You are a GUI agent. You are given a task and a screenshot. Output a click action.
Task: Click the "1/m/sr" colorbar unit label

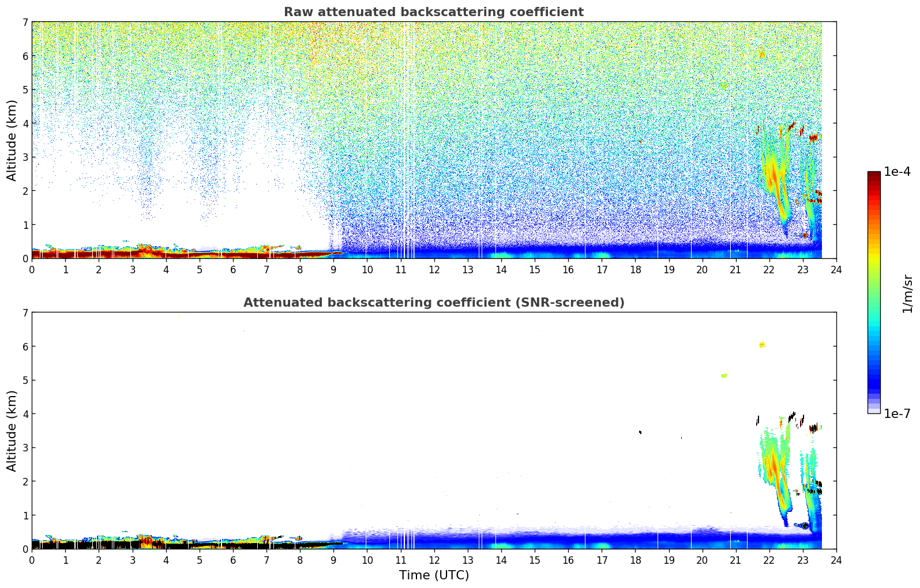(x=907, y=293)
